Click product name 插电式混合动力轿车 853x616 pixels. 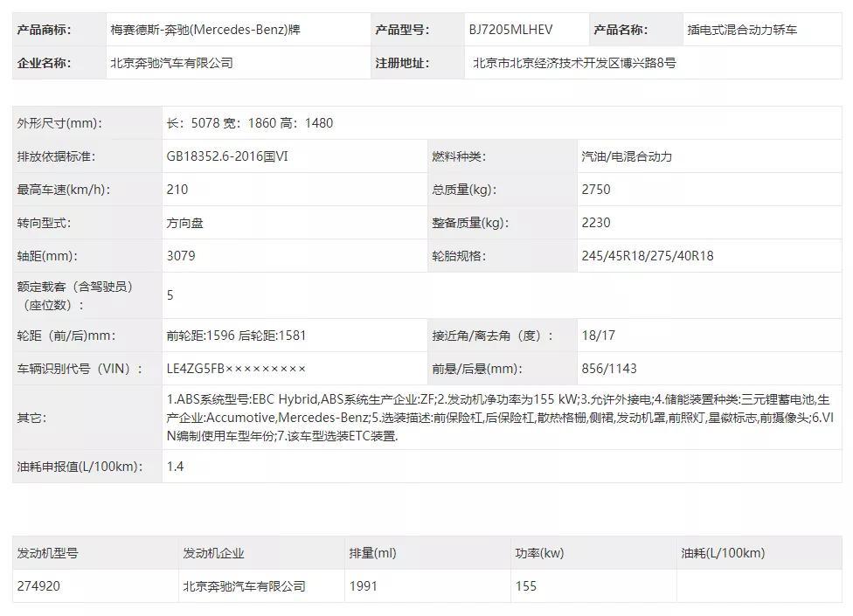[x=742, y=30]
